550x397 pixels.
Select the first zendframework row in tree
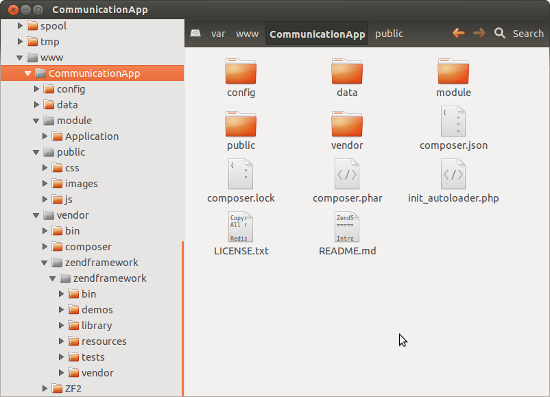tap(93, 263)
